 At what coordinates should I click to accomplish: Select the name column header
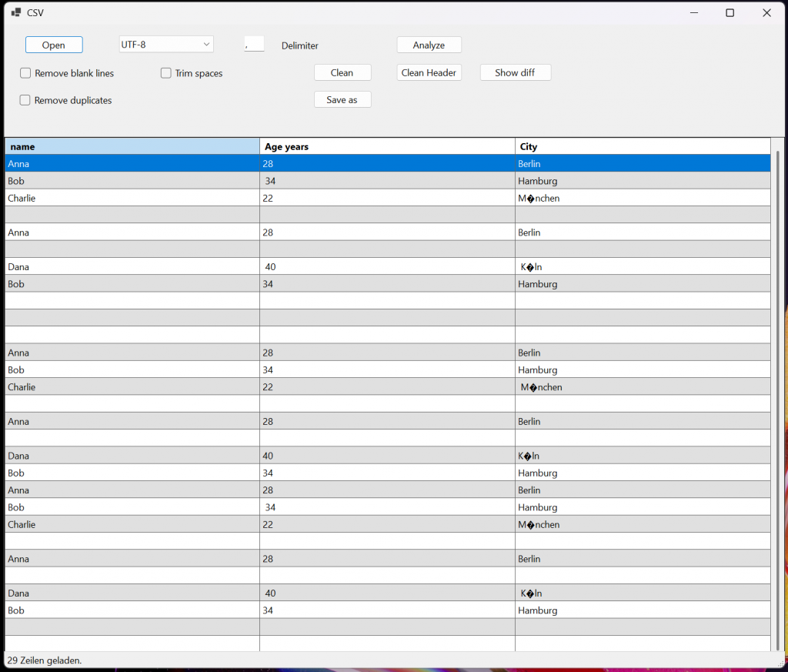point(132,146)
